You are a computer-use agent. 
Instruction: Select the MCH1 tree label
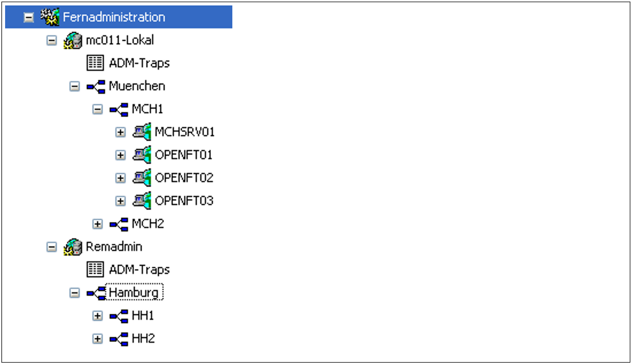click(x=147, y=109)
